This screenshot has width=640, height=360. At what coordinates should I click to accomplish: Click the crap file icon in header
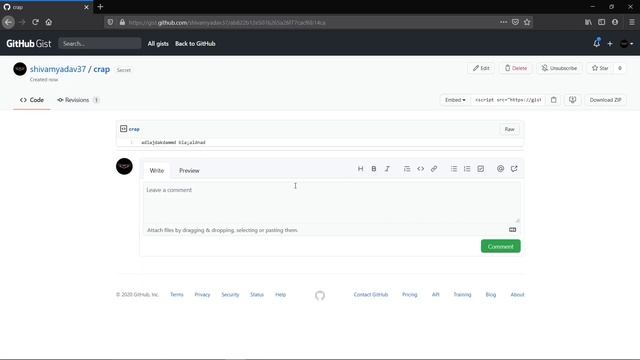(x=123, y=129)
